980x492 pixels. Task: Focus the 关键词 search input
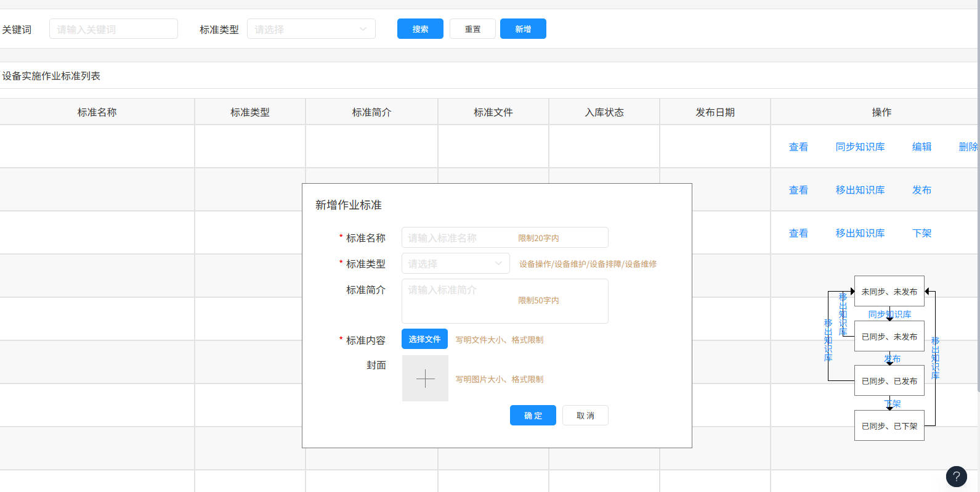[113, 29]
